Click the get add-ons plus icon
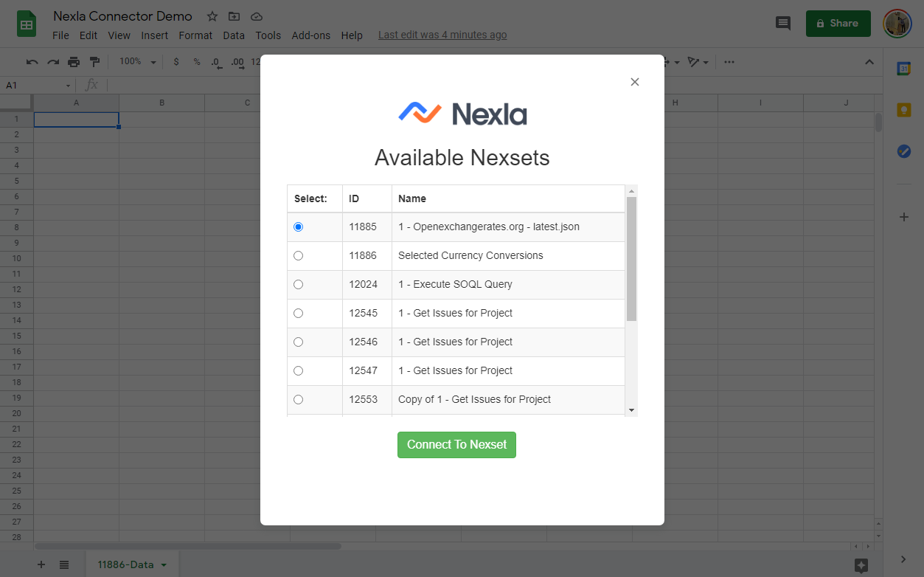924x577 pixels. pos(903,217)
